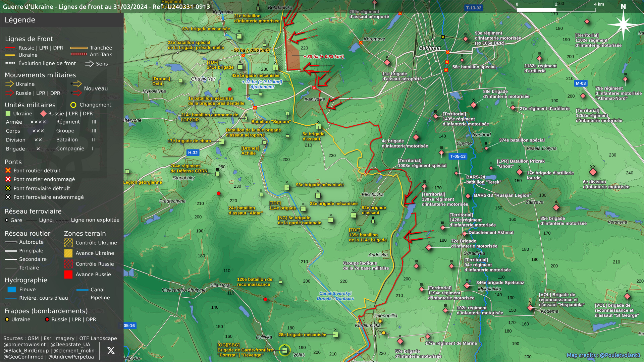644x362 pixels.
Task: Click the Hydrographie section title
Action: click(26, 280)
